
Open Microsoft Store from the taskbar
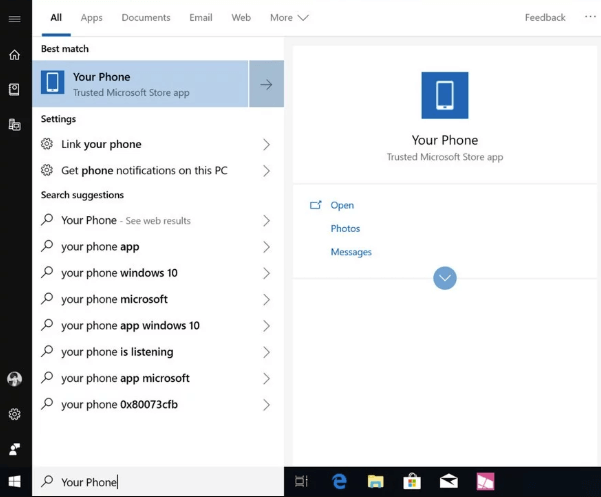412,481
